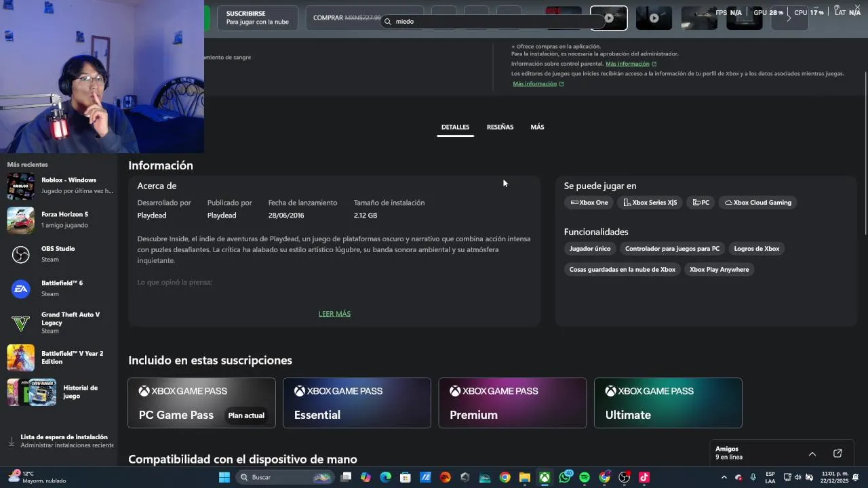Open Game Pass Premium card

(513, 403)
